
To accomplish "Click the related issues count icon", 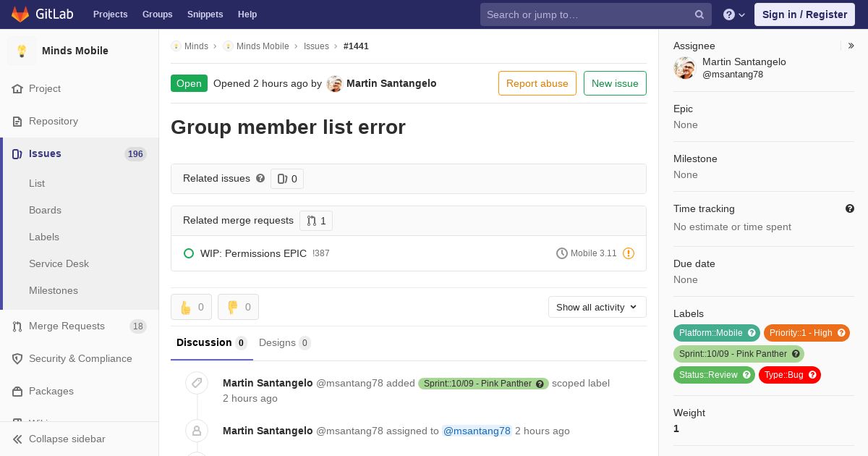I will [282, 179].
